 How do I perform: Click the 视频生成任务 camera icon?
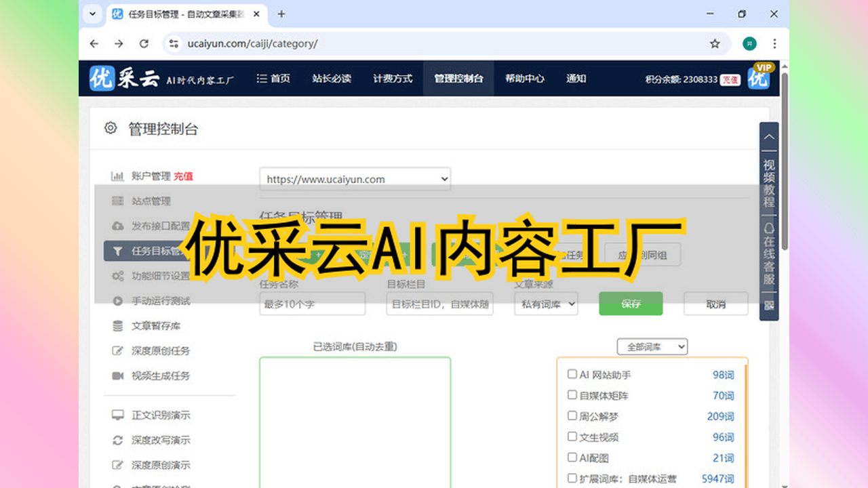117,375
